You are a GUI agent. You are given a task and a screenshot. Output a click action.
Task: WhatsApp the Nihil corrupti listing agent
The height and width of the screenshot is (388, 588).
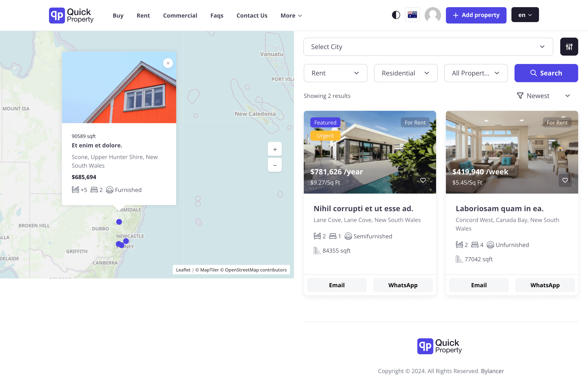tap(403, 285)
